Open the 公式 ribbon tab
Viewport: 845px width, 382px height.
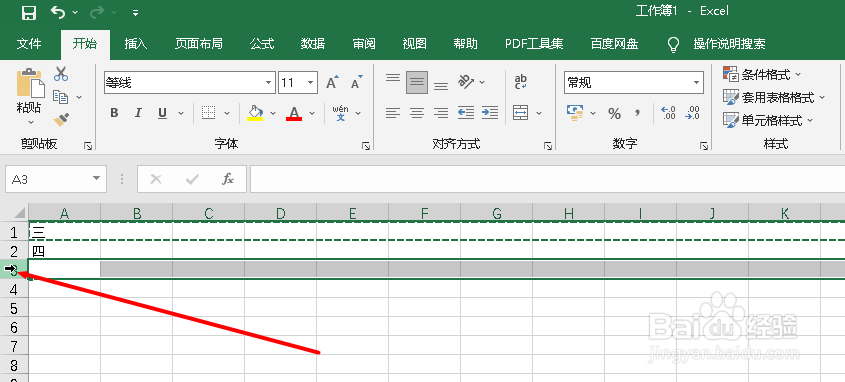tap(262, 44)
